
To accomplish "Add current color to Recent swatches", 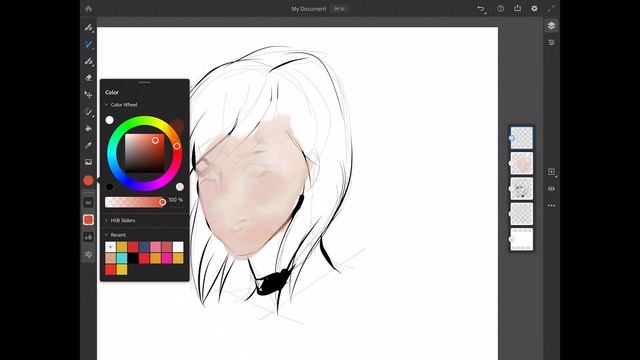I will click(110, 247).
